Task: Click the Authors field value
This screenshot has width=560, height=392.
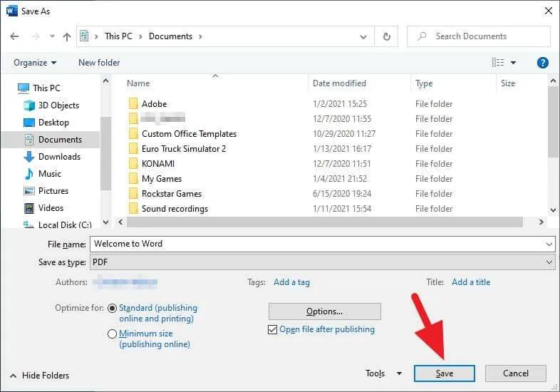Action: pyautogui.click(x=125, y=282)
